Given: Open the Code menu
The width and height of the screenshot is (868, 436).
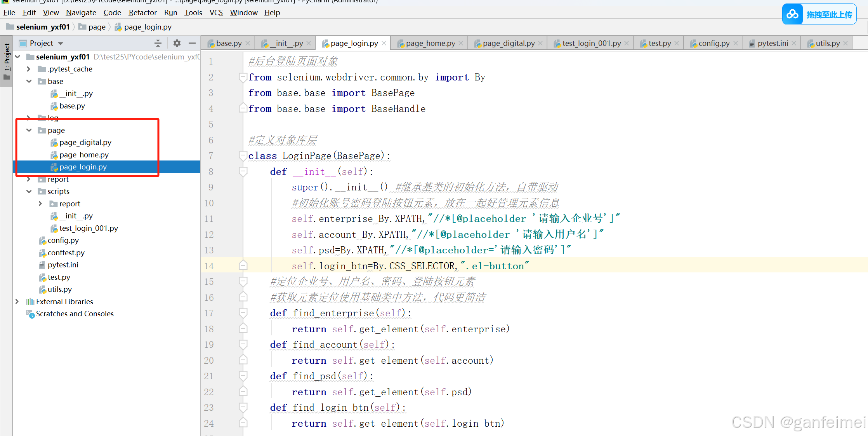Looking at the screenshot, I should 112,12.
